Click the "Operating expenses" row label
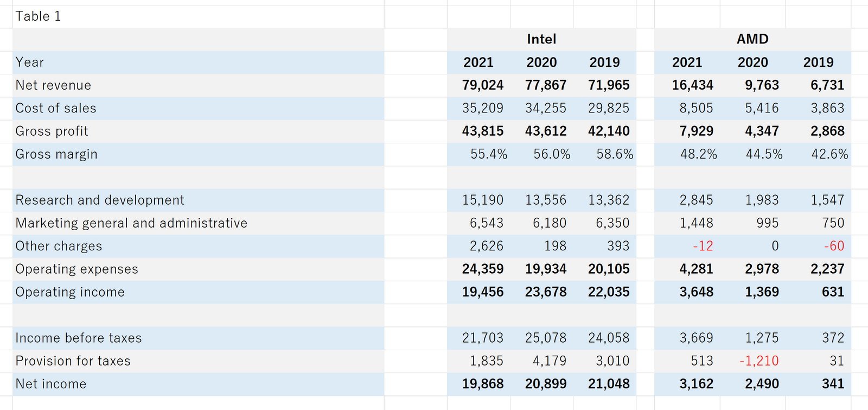Image resolution: width=868 pixels, height=410 pixels. click(76, 269)
